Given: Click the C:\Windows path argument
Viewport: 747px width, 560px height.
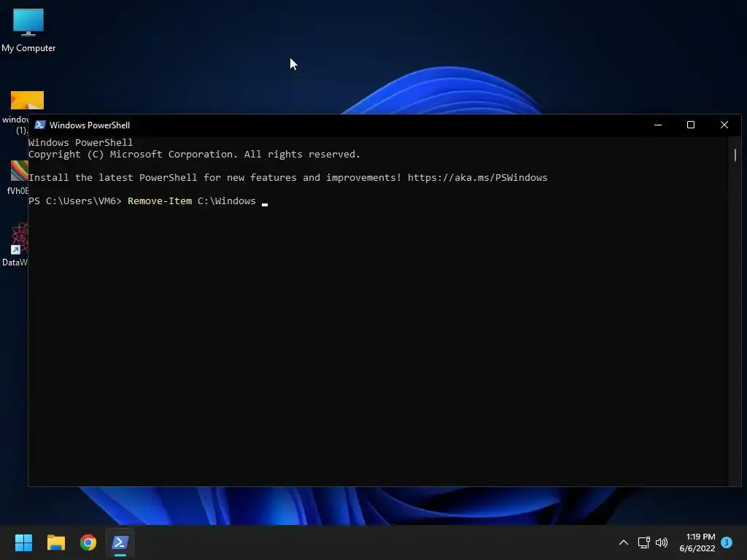Looking at the screenshot, I should [x=227, y=201].
